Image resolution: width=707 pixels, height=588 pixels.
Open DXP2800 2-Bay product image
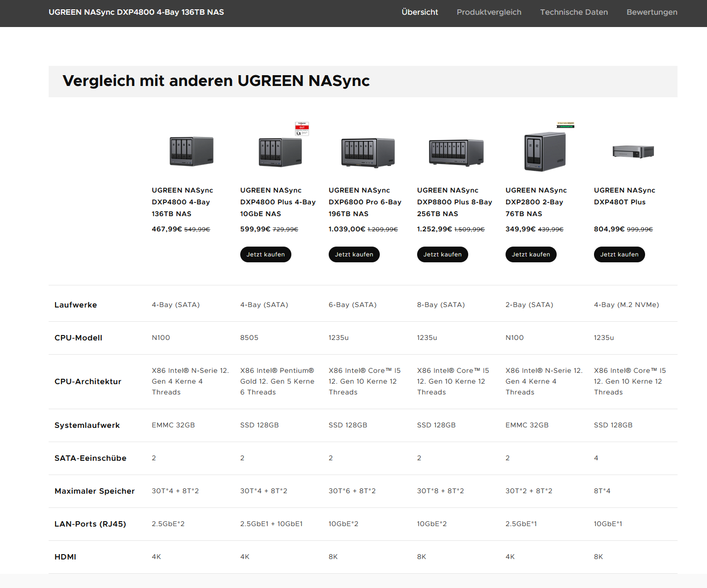[x=545, y=152]
